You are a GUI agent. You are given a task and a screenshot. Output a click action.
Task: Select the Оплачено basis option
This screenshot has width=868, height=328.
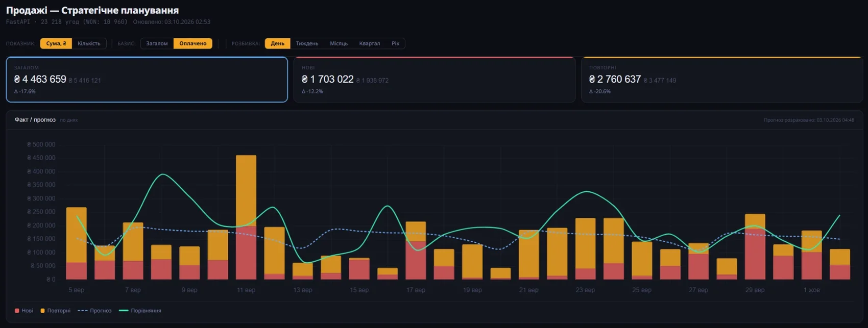pos(193,43)
